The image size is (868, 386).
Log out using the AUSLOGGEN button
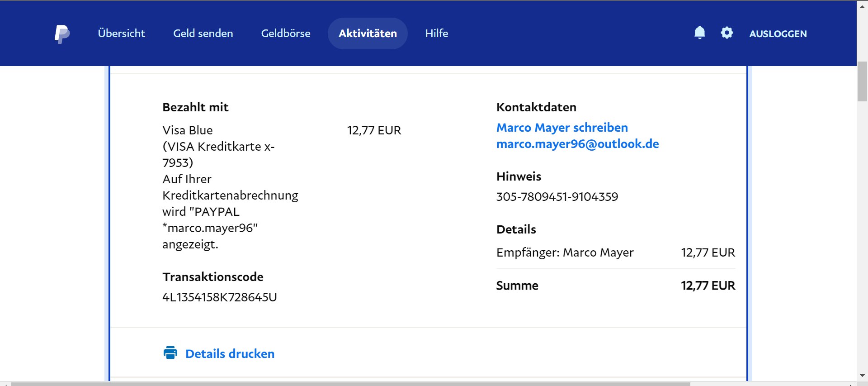pos(778,34)
